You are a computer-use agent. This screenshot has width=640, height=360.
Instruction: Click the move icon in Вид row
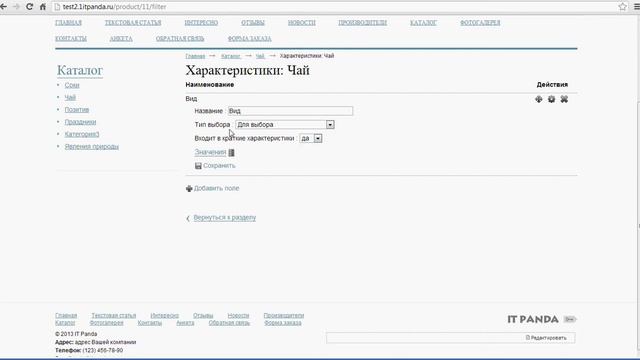(x=539, y=99)
